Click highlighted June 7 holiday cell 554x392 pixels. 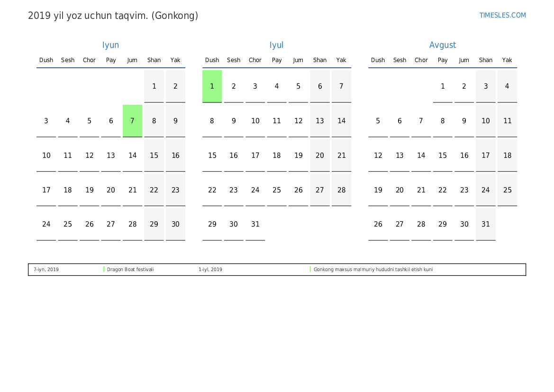[x=132, y=121]
